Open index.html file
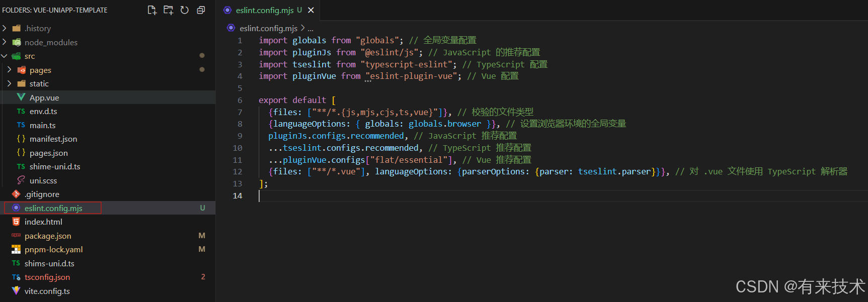 pos(43,222)
